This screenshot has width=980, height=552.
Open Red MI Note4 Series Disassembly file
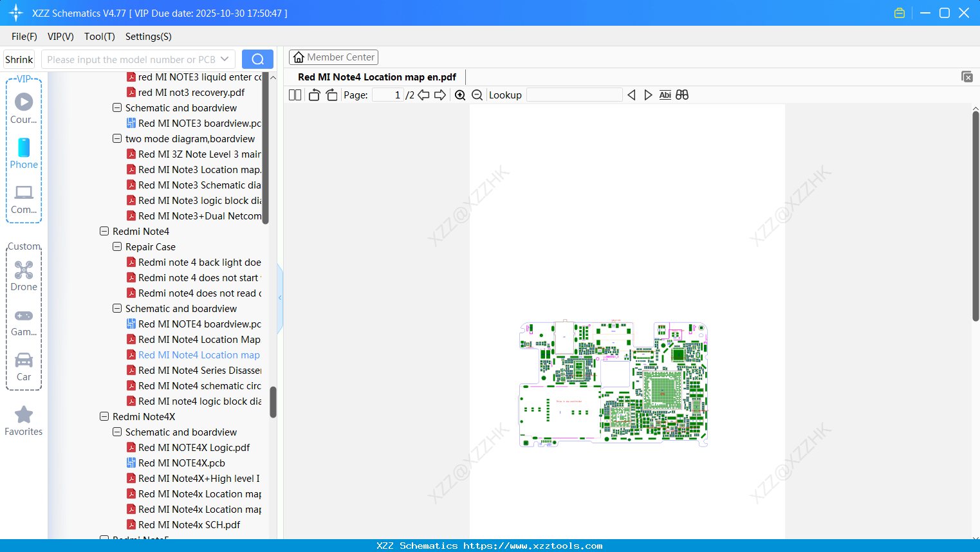[194, 371]
